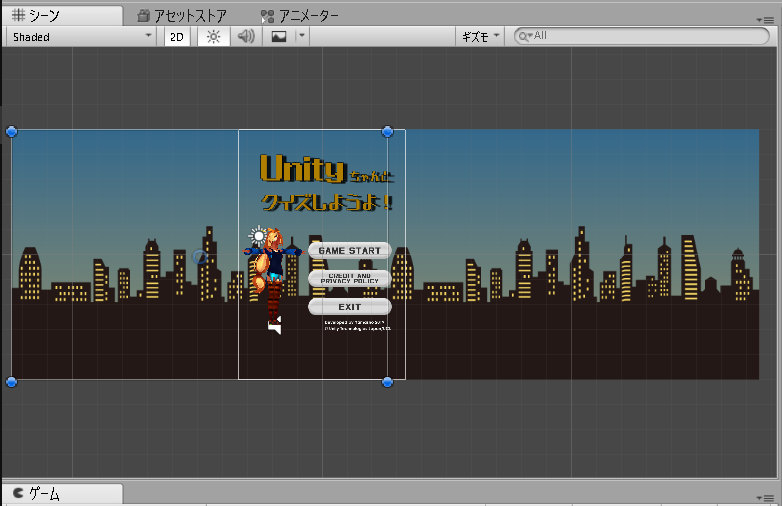Click the top-left blue rect handle
The image size is (782, 506).
point(11,132)
